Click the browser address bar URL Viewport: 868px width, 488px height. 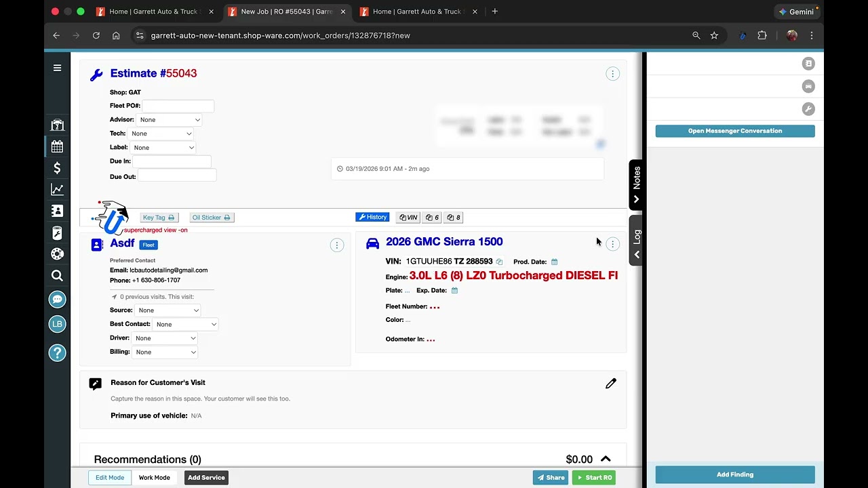(x=280, y=35)
